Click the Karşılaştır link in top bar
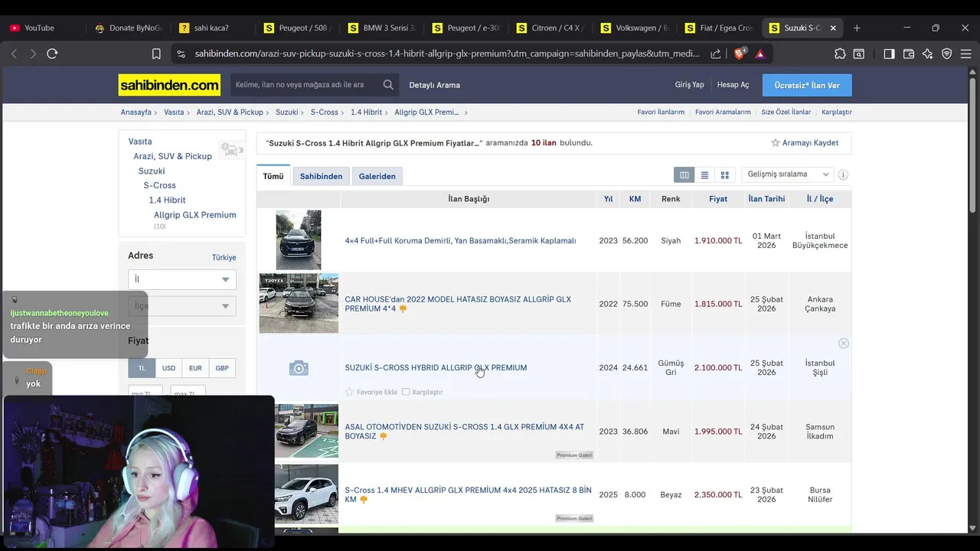Image resolution: width=980 pixels, height=551 pixels. 836,112
